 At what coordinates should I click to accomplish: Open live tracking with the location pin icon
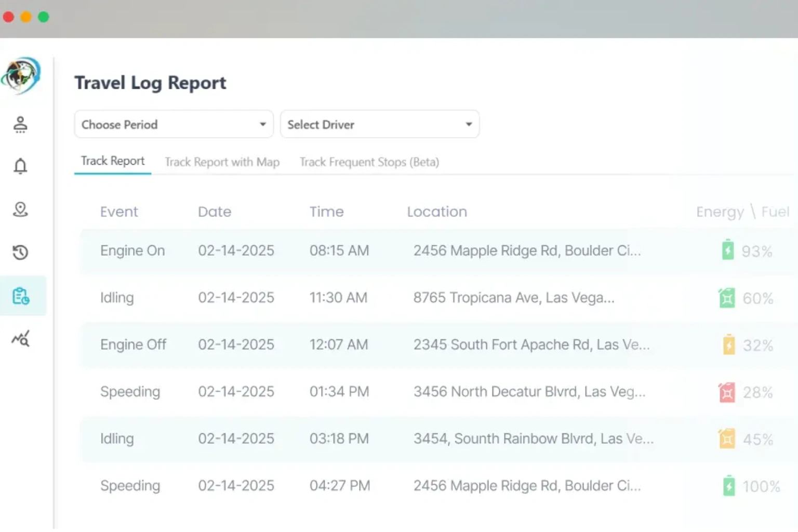(20, 209)
